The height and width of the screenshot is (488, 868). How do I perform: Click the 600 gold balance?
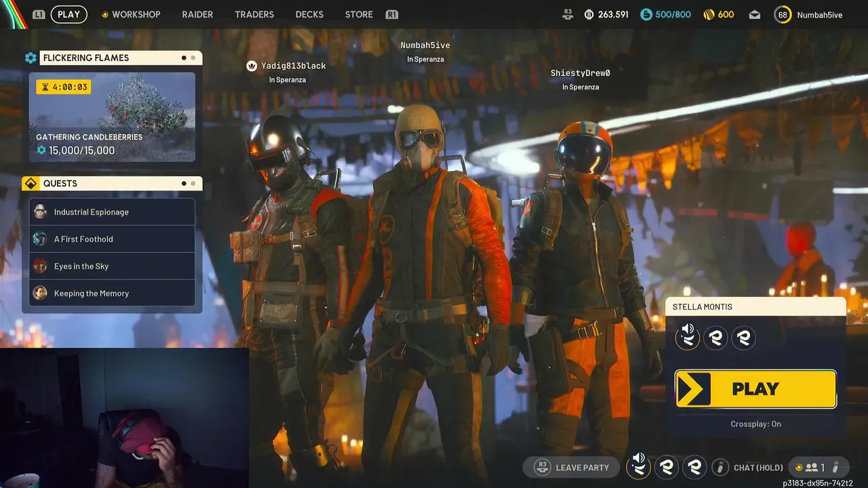726,14
